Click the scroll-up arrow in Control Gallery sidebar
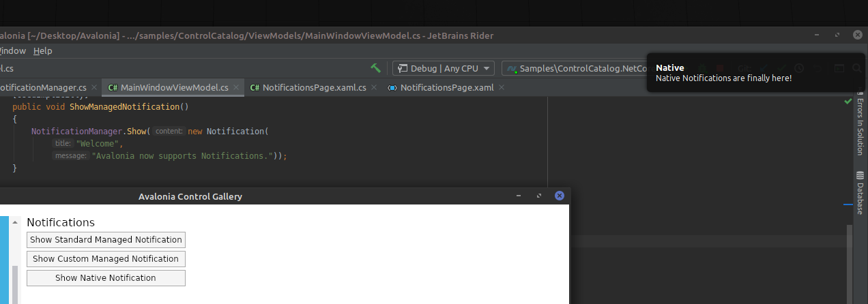The width and height of the screenshot is (868, 304). coord(14,223)
